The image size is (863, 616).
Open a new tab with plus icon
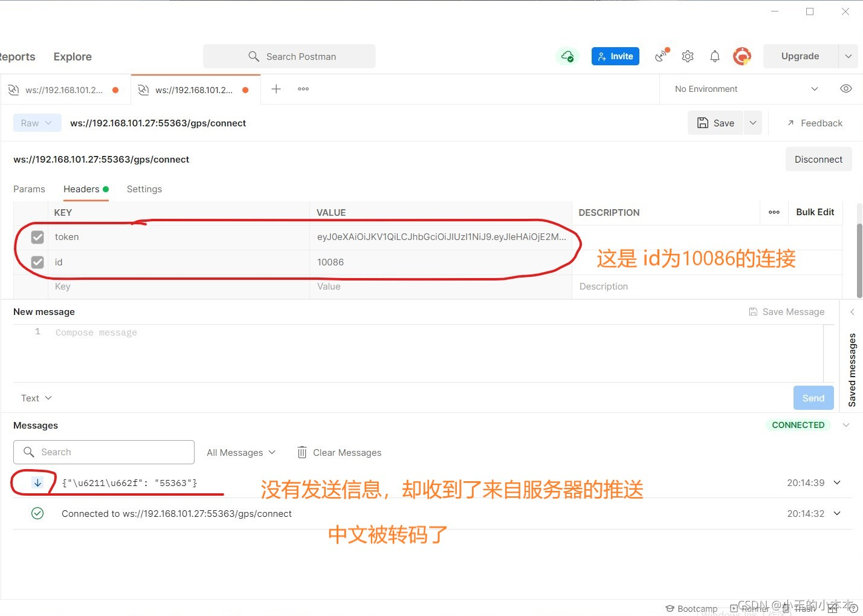(276, 89)
